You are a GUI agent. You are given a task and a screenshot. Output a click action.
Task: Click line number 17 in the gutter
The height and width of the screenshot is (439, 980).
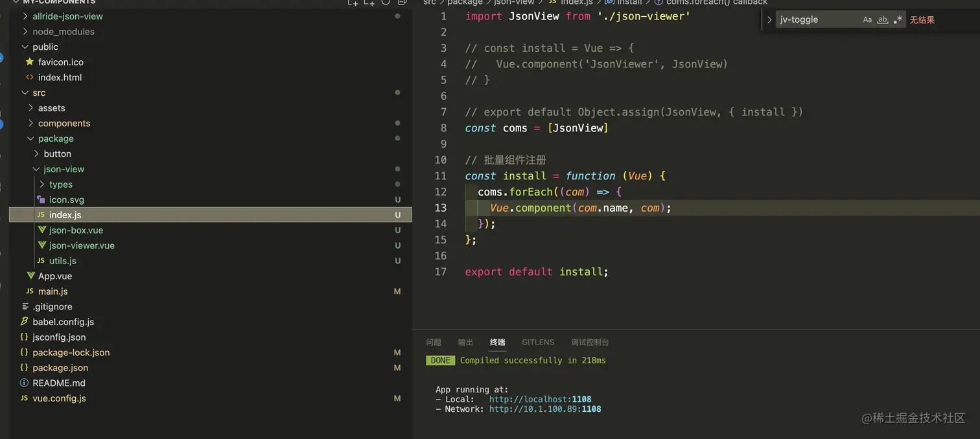pyautogui.click(x=441, y=272)
